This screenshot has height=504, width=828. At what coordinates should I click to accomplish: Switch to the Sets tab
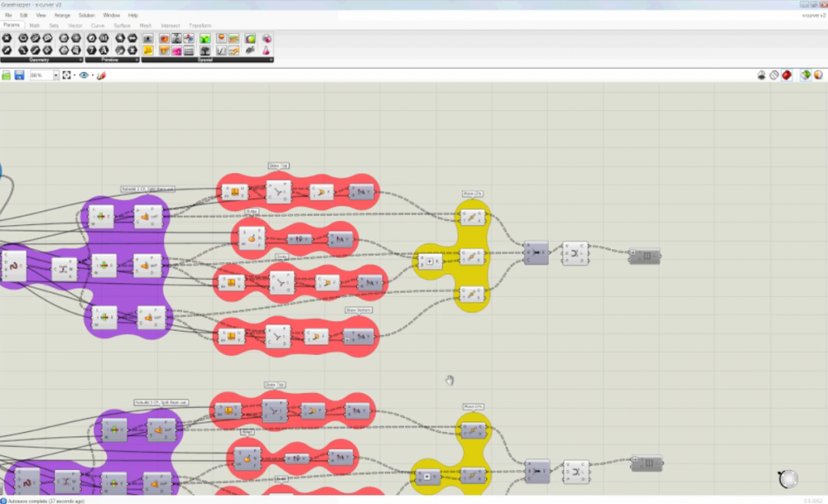click(54, 25)
